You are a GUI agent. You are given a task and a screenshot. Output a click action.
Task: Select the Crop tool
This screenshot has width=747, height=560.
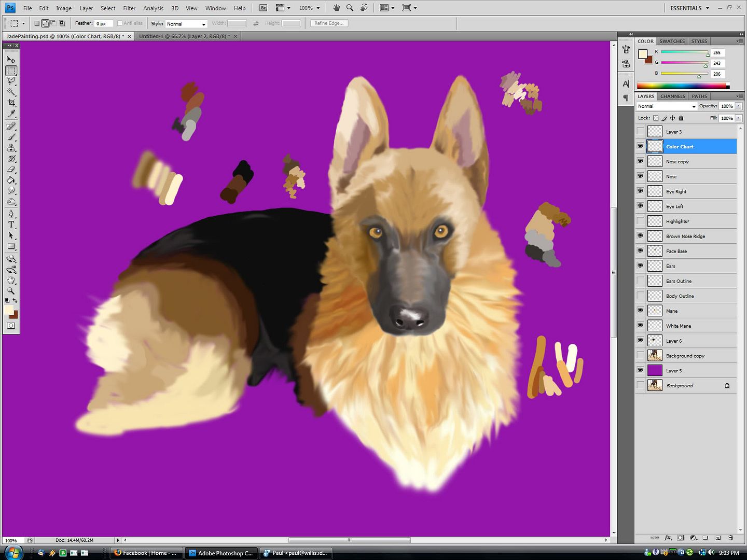point(11,103)
